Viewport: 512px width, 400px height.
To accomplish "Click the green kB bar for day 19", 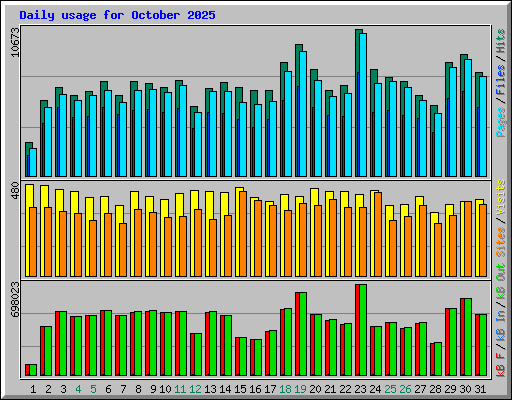I will [303, 334].
